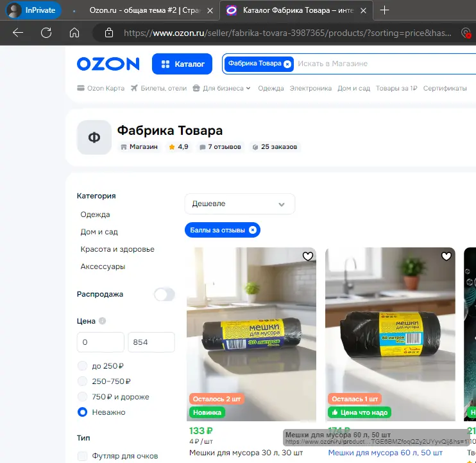Select Дом и сад category in sidebar
Viewport: 476px width, 463px height.
(99, 232)
